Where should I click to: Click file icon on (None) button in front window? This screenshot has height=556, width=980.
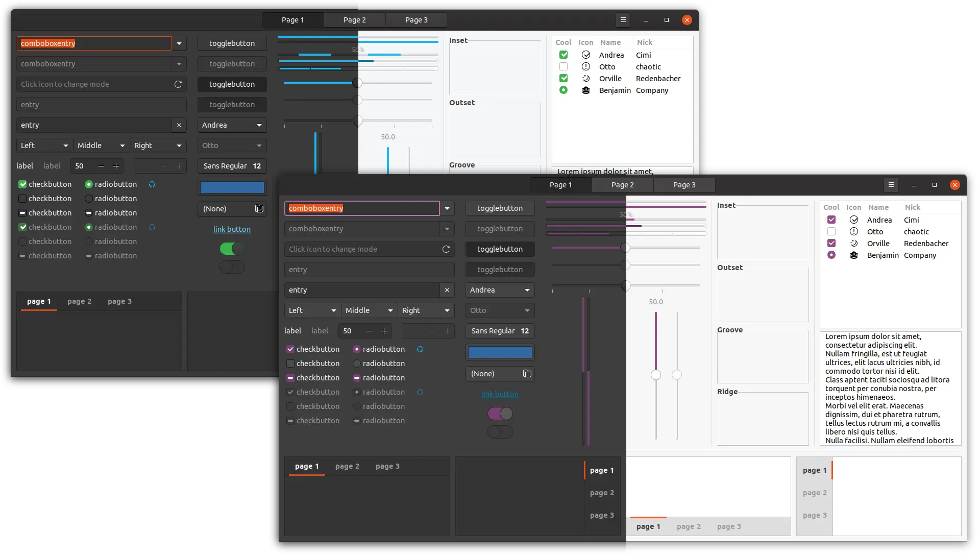point(527,374)
